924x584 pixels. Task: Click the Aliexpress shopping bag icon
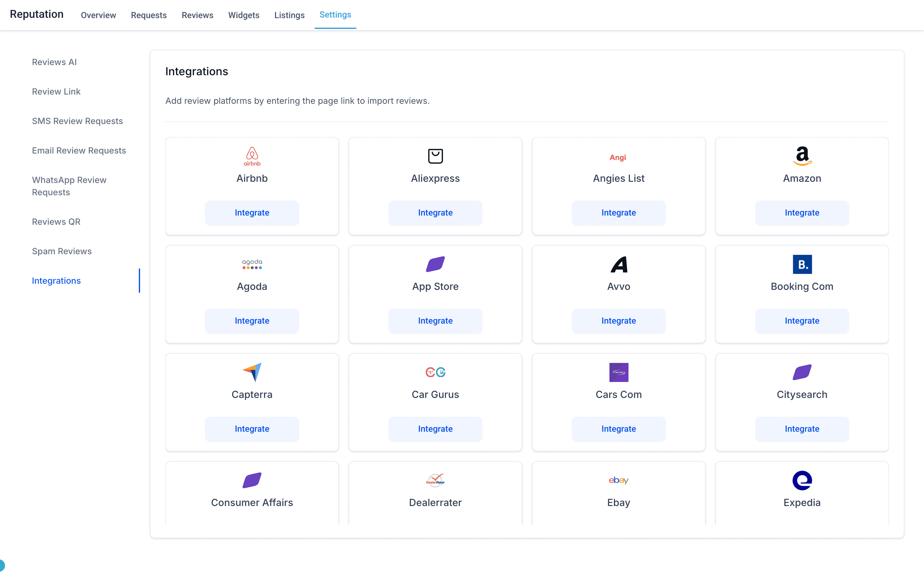pos(435,156)
